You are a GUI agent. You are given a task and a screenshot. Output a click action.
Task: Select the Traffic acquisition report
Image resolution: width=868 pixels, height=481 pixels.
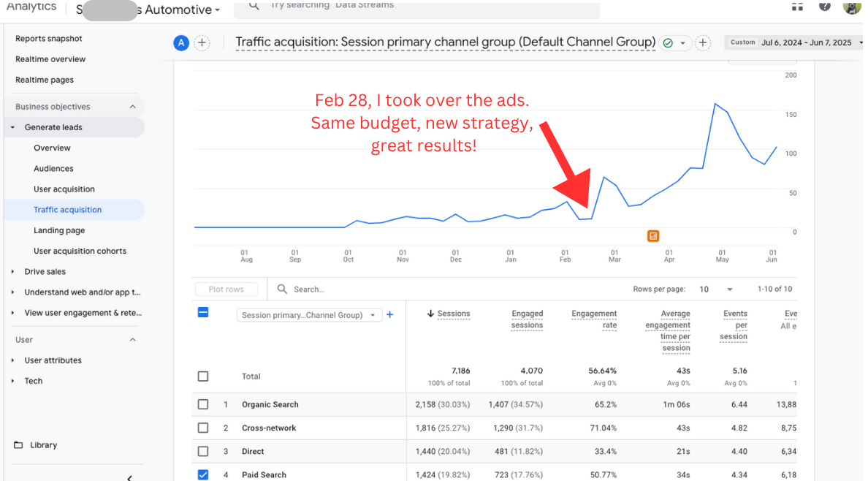pyautogui.click(x=67, y=210)
